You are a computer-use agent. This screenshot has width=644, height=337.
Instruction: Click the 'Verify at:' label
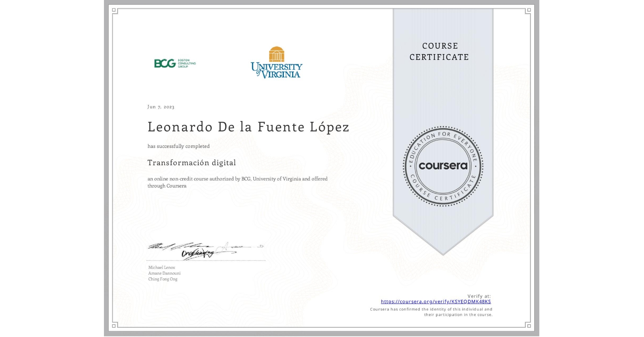pyautogui.click(x=479, y=296)
